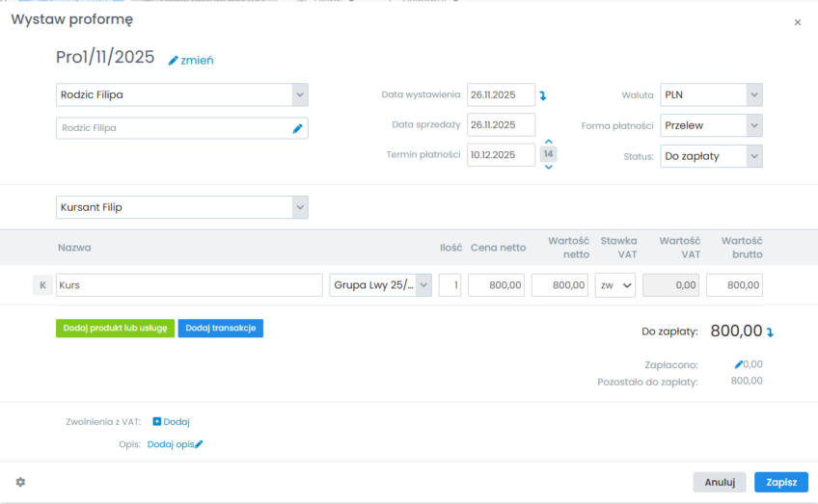Click the recalculate arrow next to Do zapłaty total

tap(770, 332)
